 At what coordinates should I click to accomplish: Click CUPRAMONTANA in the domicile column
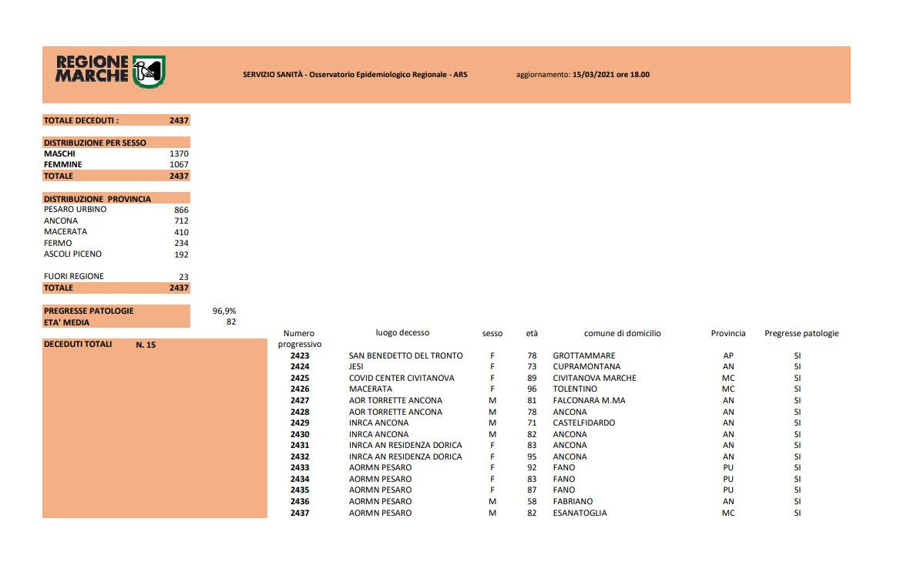coord(587,367)
